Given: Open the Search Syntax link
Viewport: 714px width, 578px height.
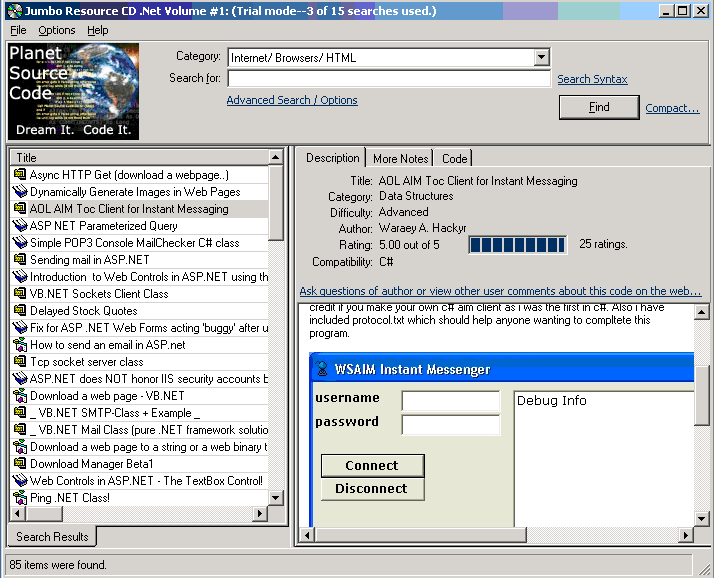Looking at the screenshot, I should pyautogui.click(x=592, y=79).
